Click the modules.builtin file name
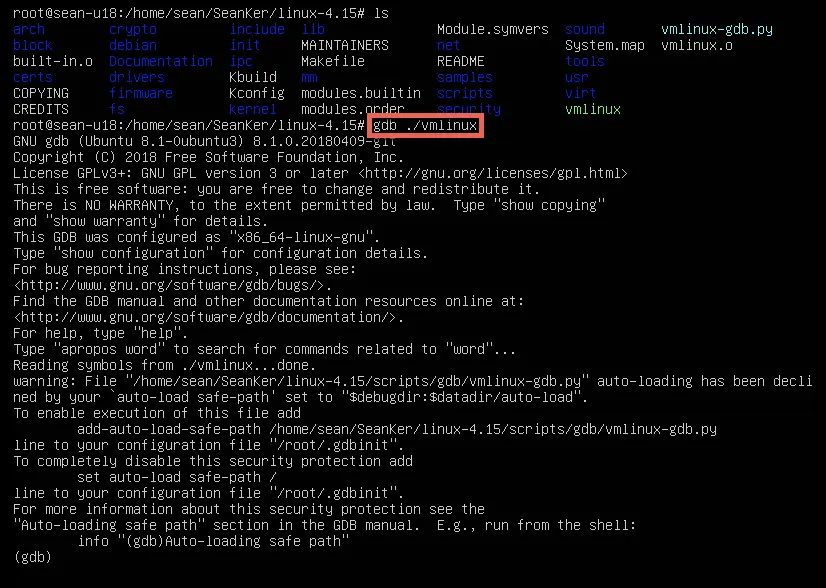 [x=361, y=93]
